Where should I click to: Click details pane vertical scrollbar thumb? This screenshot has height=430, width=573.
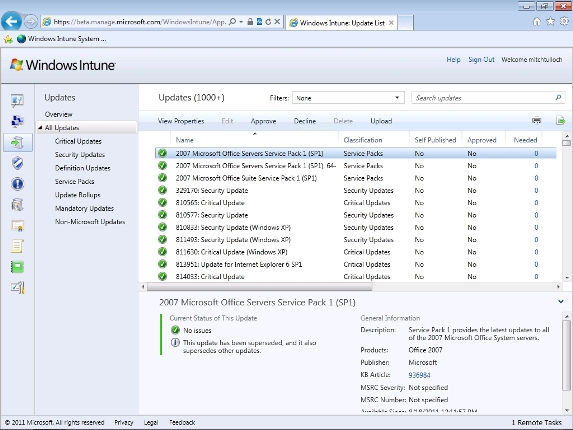[x=566, y=356]
